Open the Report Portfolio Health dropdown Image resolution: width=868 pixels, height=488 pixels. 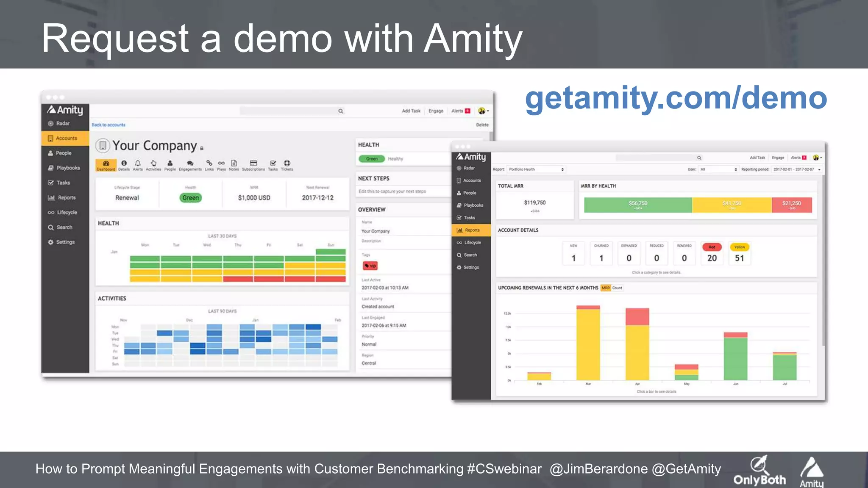pos(536,169)
